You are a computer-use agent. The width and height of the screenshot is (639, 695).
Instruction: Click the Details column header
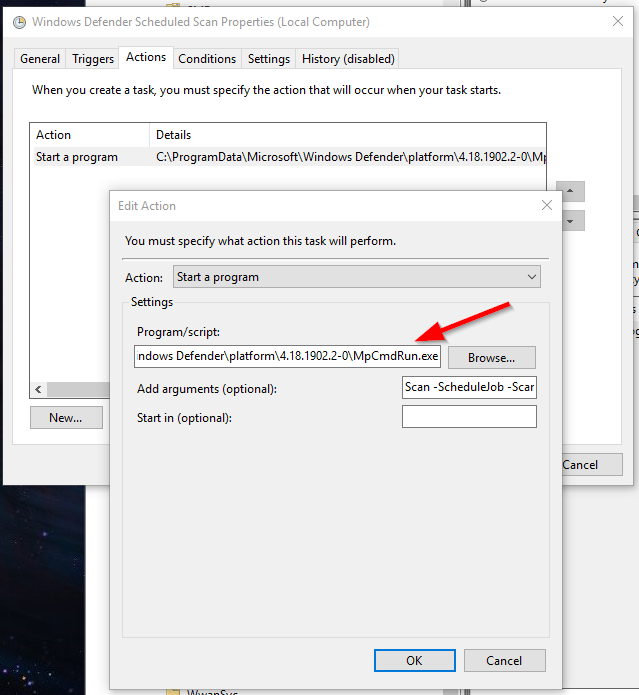348,135
